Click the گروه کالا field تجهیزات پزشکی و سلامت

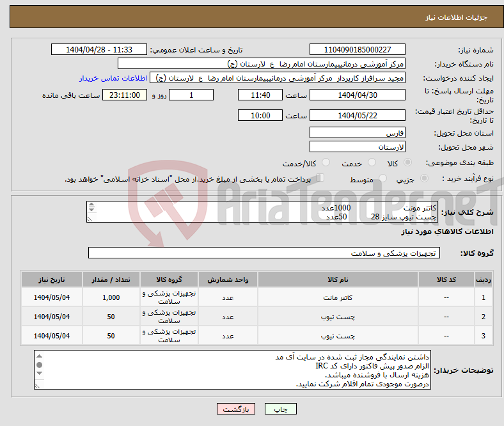click(264, 253)
